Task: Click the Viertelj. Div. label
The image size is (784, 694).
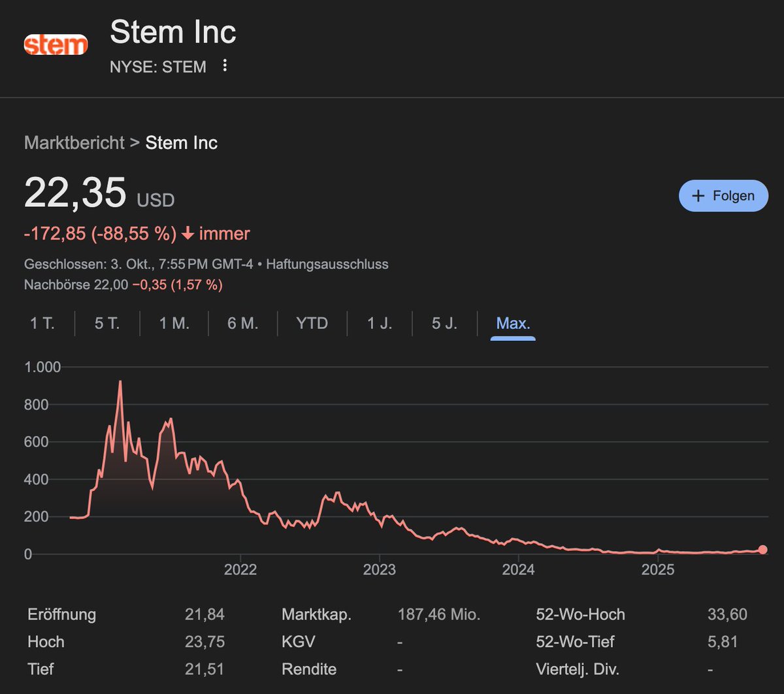Action: (x=578, y=669)
